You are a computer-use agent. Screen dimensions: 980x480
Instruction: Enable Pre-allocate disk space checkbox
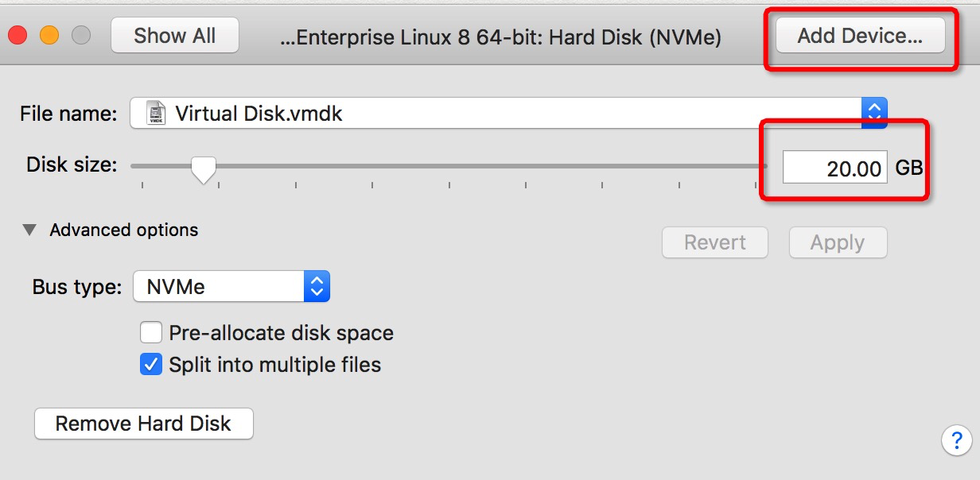[150, 332]
